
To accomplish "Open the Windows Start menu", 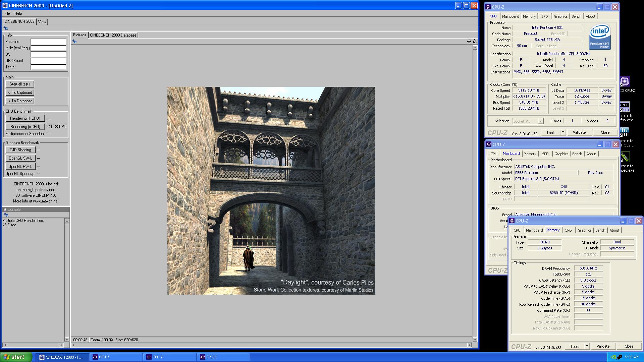I will 16,357.
